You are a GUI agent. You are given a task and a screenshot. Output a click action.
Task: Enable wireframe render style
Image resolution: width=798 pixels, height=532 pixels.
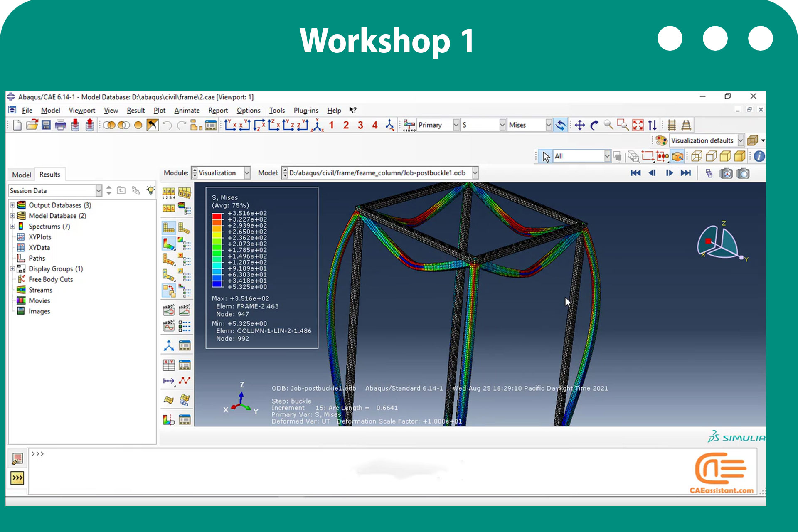coord(697,156)
